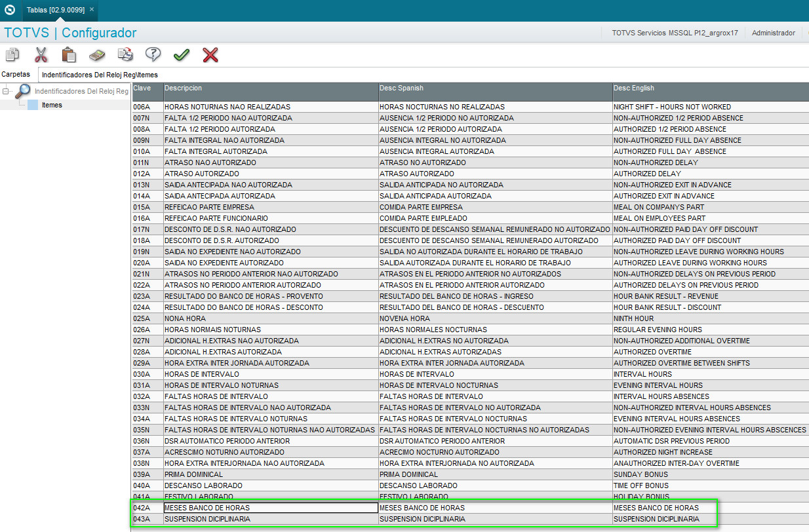Click the magnifier icon beside Indentificadores tree node

(23, 91)
